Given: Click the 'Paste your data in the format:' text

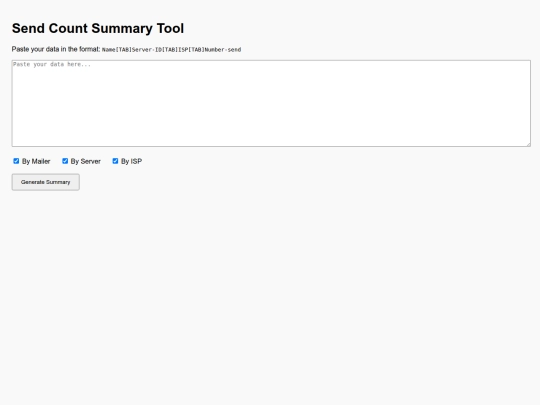Looking at the screenshot, I should [56, 49].
